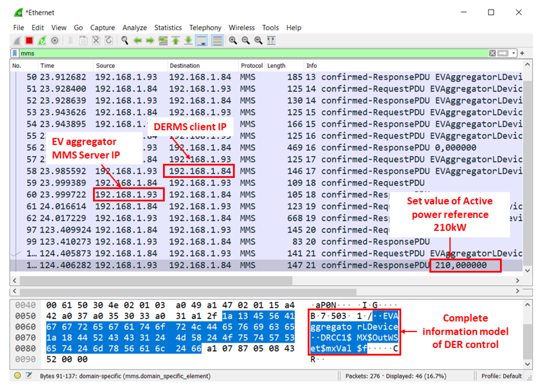Open display filter history dropdown arrow
Screen dimensions: 539x392
click(513, 53)
